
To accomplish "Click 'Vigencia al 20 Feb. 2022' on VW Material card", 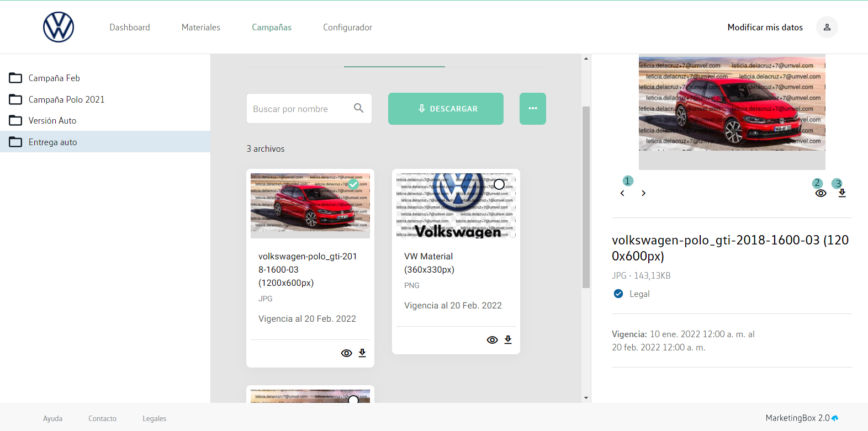I will 453,305.
